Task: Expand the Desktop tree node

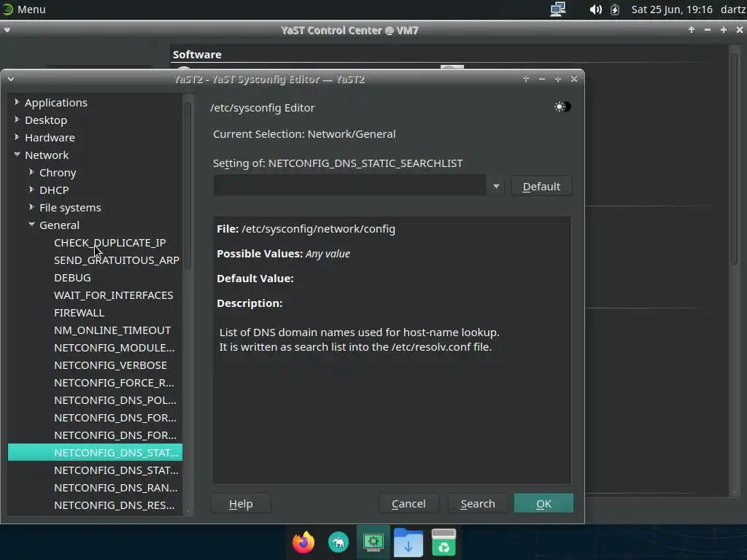Action: (17, 120)
